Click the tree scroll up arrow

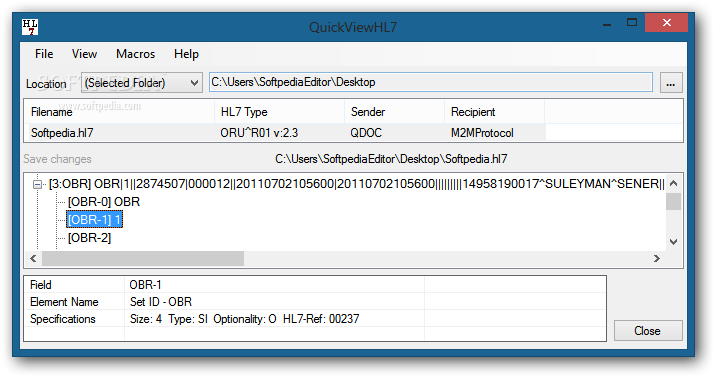(674, 183)
